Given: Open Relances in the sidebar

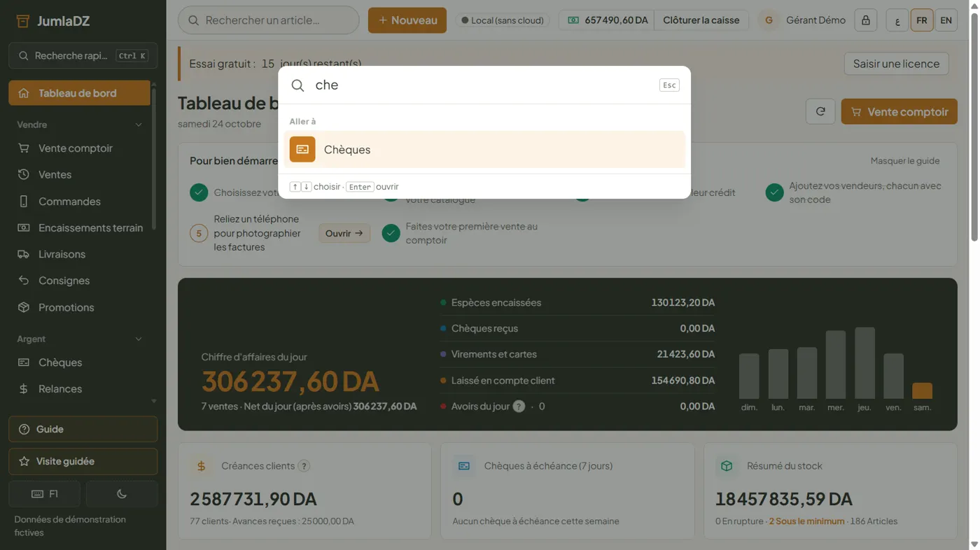Looking at the screenshot, I should [80, 389].
